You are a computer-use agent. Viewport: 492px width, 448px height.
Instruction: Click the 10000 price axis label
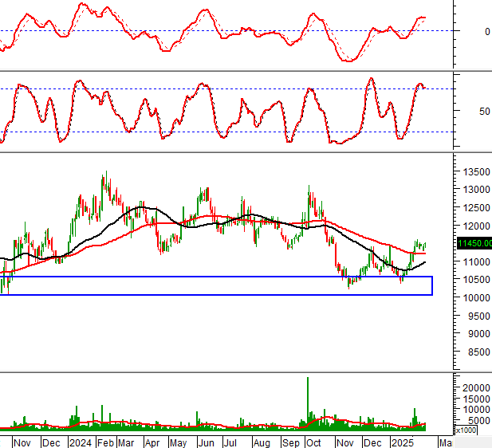[477, 297]
